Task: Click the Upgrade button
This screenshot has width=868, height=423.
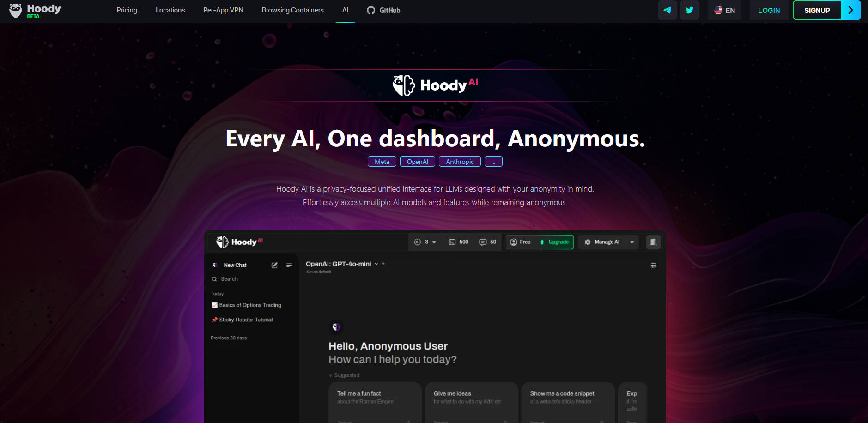Action: [x=554, y=242]
